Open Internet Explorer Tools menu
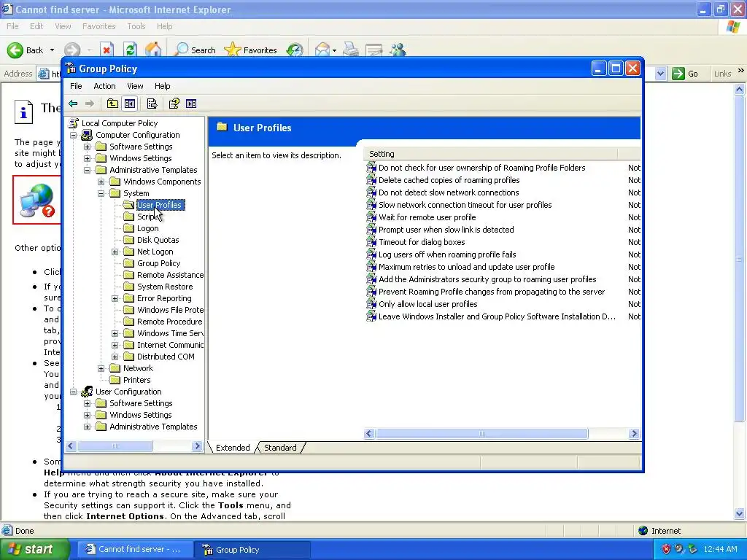This screenshot has width=747, height=560. pos(136,26)
